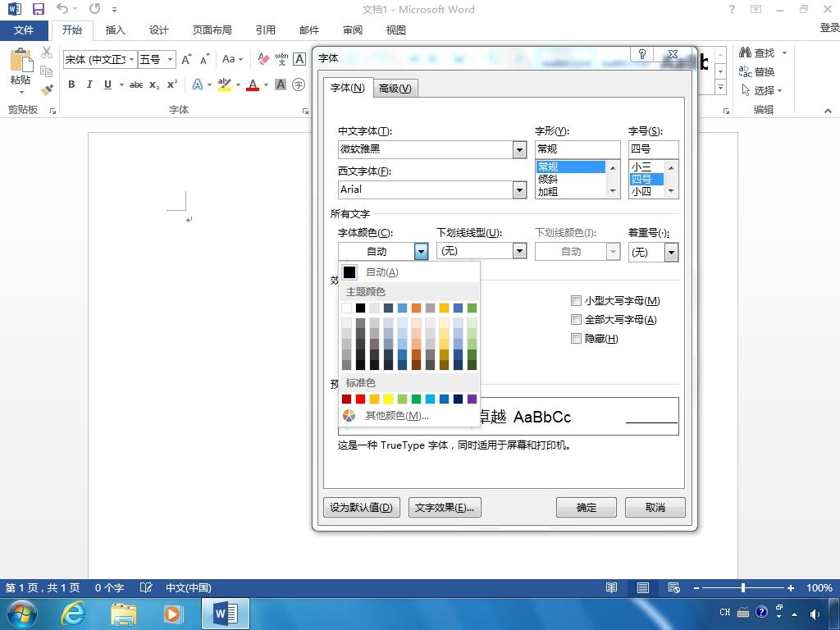Open the media player from the taskbar
Viewport: 840px width, 630px height.
coord(173,614)
